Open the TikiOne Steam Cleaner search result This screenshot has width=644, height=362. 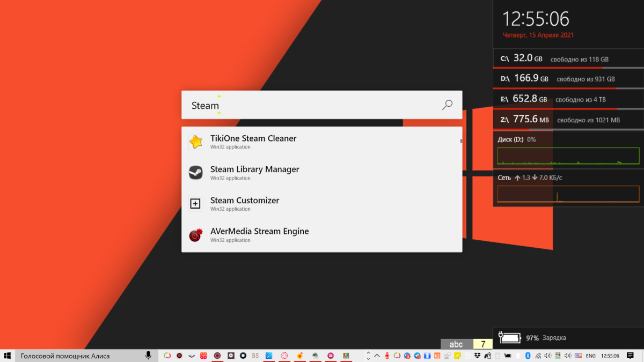click(253, 138)
